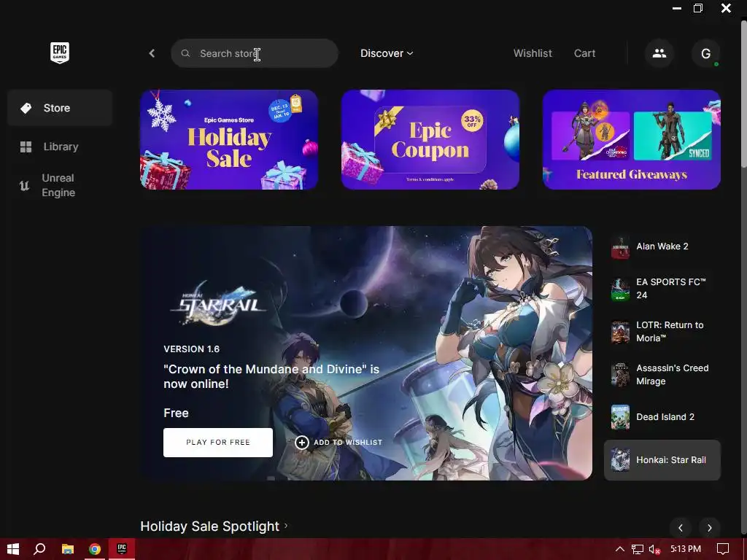Open the Cart page

(x=584, y=53)
